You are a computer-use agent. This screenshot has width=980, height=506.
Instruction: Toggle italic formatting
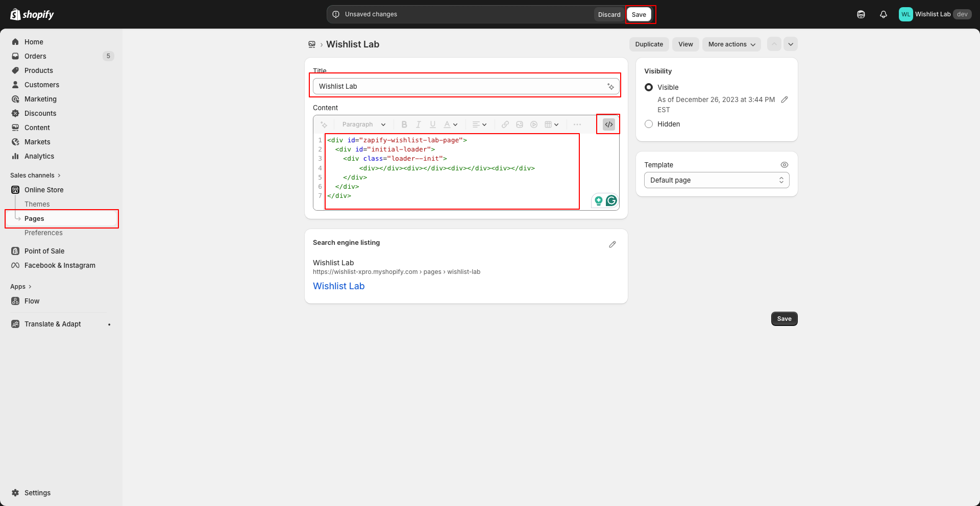(x=419, y=124)
